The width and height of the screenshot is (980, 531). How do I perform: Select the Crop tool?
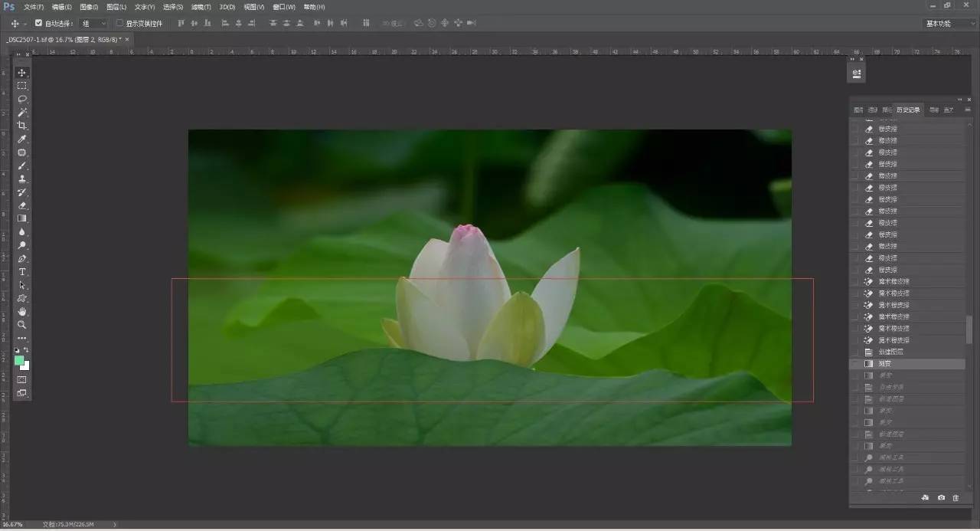pyautogui.click(x=22, y=126)
